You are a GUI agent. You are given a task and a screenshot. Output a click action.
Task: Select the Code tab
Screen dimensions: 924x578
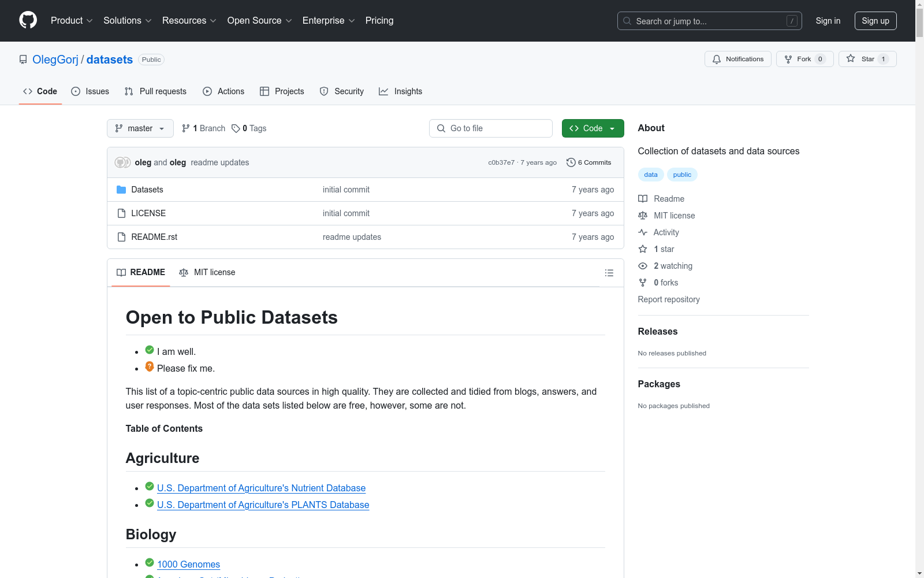tap(40, 91)
